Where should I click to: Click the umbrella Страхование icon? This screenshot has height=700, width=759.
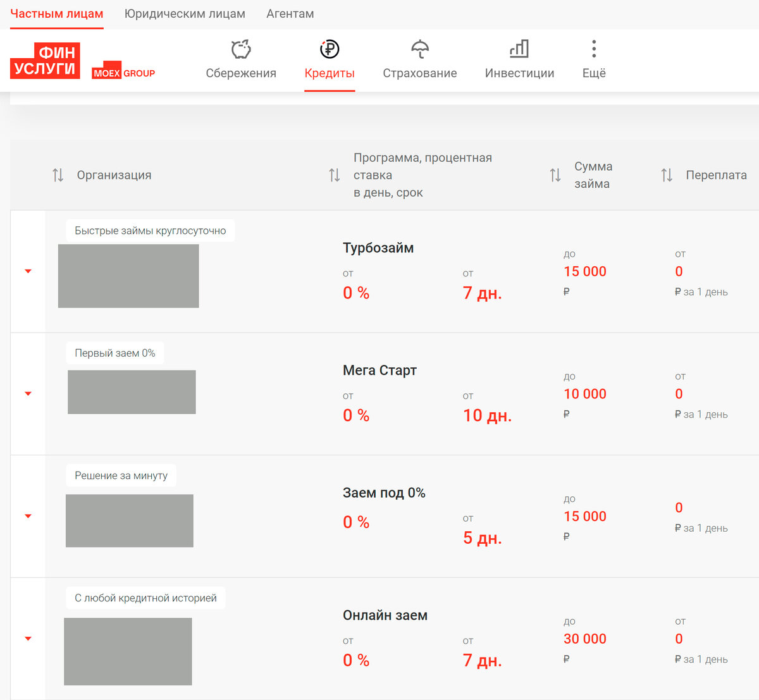420,49
